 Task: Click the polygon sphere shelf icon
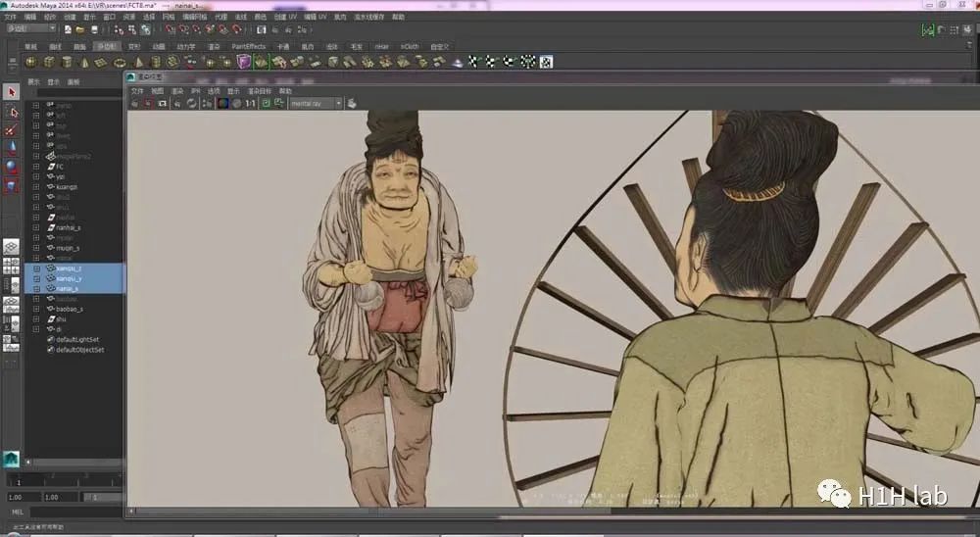(31, 62)
